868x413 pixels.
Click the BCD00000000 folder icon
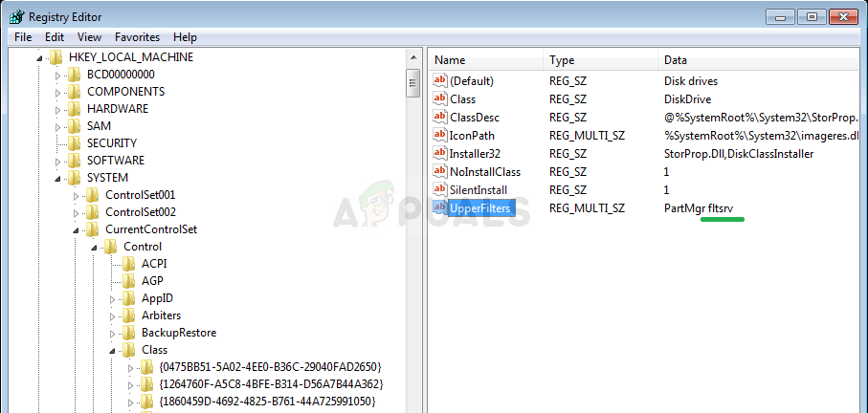pos(74,74)
